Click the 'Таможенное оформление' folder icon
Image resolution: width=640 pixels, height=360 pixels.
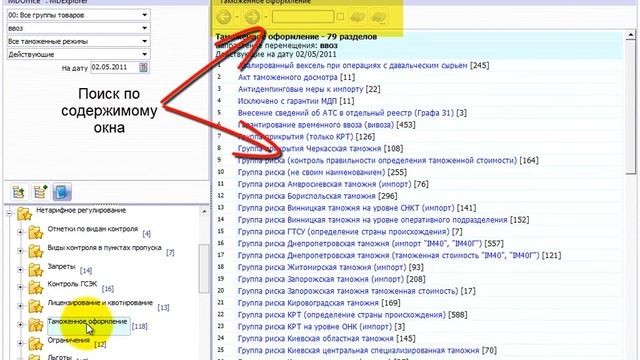click(36, 325)
